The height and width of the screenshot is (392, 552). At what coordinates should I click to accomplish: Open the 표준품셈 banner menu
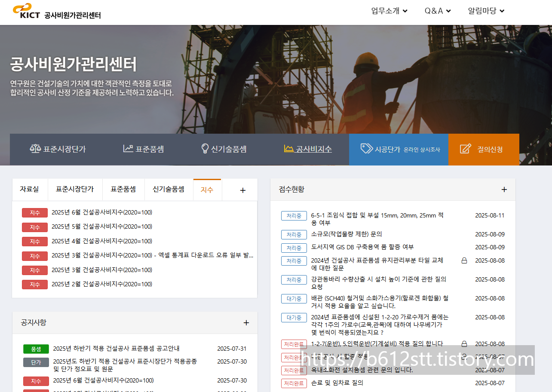tap(144, 149)
